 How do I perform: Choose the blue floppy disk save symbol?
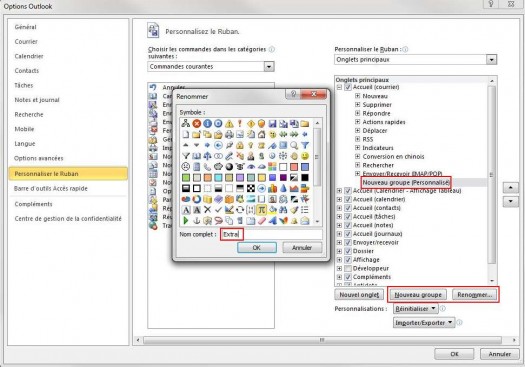pos(272,124)
